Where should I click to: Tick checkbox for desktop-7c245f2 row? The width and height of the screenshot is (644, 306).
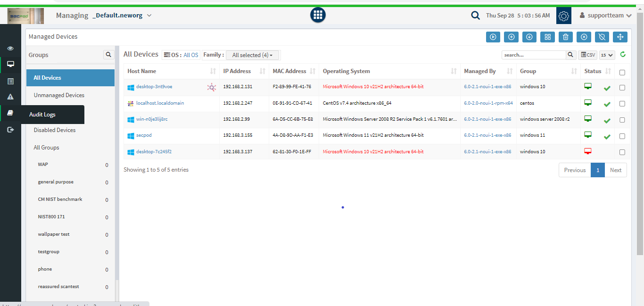[x=622, y=152]
